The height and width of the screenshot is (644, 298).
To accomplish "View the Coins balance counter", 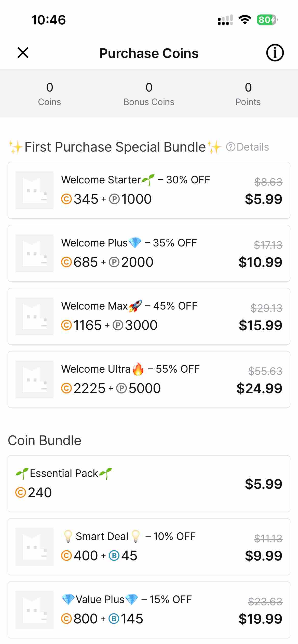I will (x=49, y=94).
